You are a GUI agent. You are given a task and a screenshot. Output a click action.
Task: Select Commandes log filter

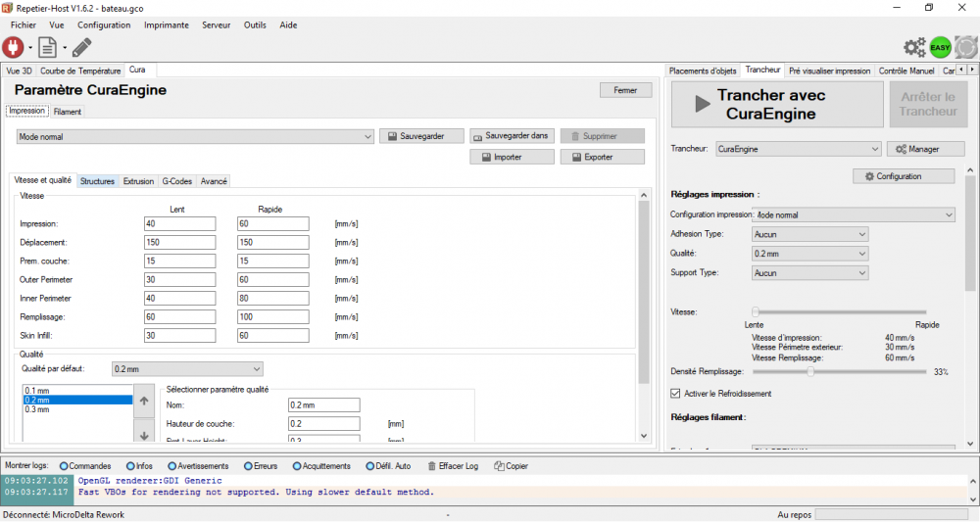[x=85, y=466]
